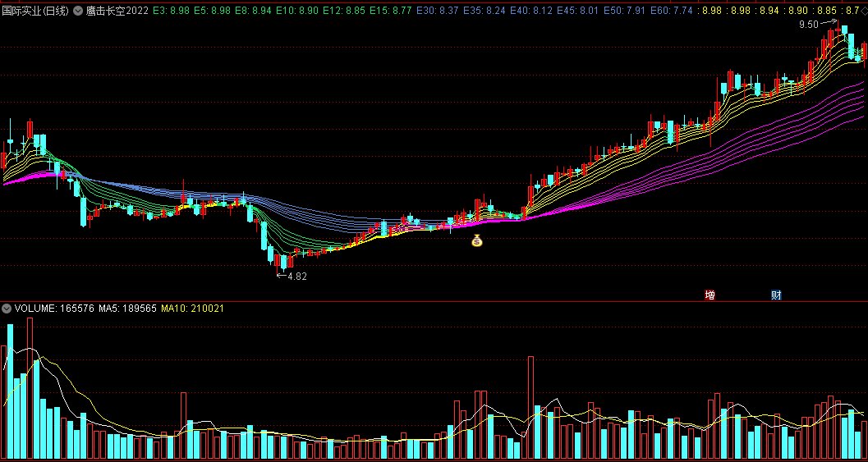Click the red 增 event marker
The image size is (868, 462).
(x=710, y=295)
